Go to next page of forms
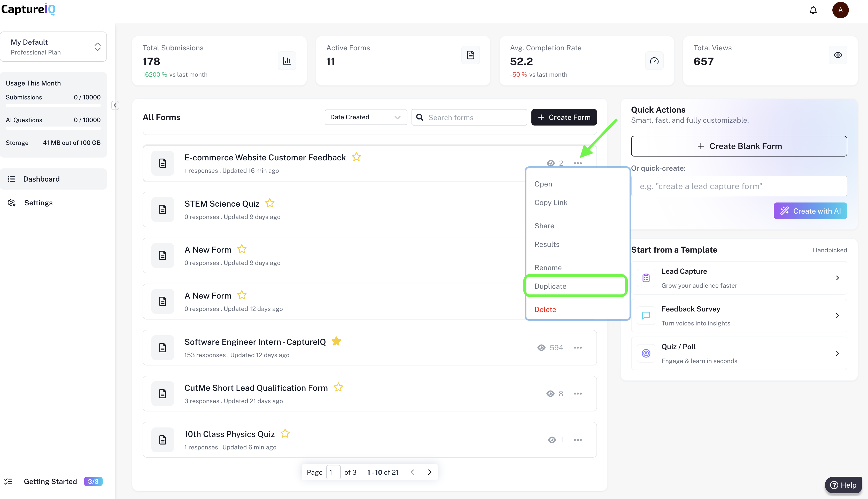 pos(429,472)
